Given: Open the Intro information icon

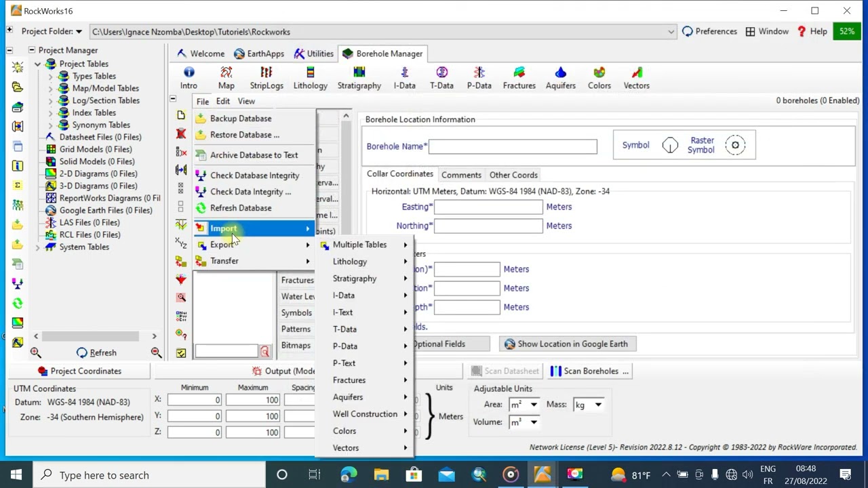Looking at the screenshot, I should point(189,77).
